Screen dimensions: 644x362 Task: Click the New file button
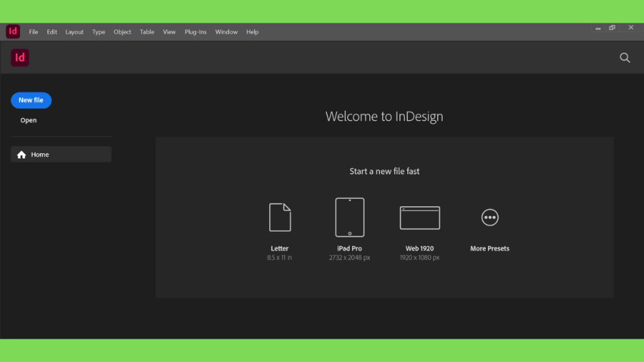31,100
